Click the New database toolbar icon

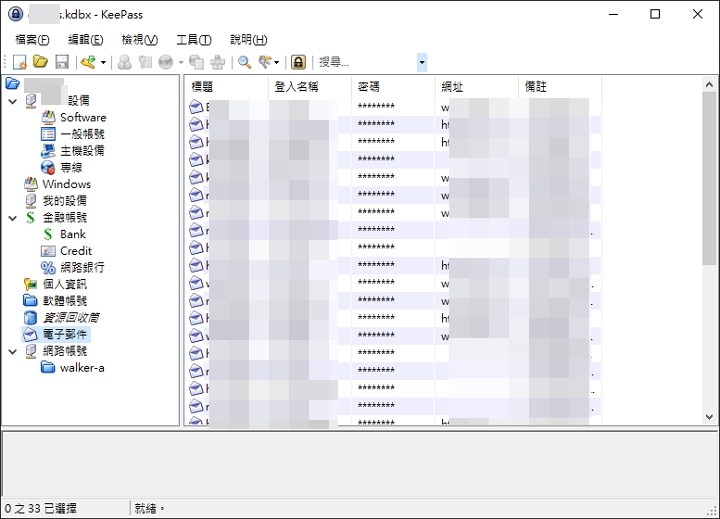[x=20, y=62]
